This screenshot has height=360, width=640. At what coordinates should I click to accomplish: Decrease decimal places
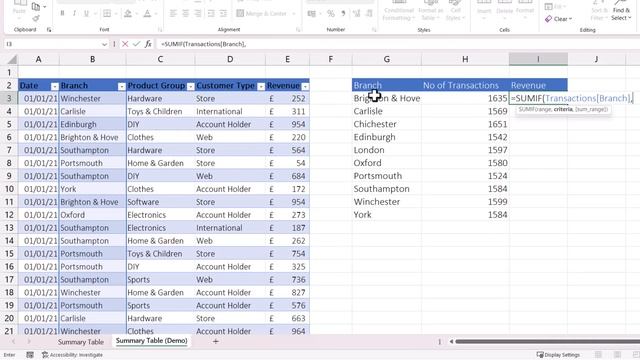[x=369, y=13]
